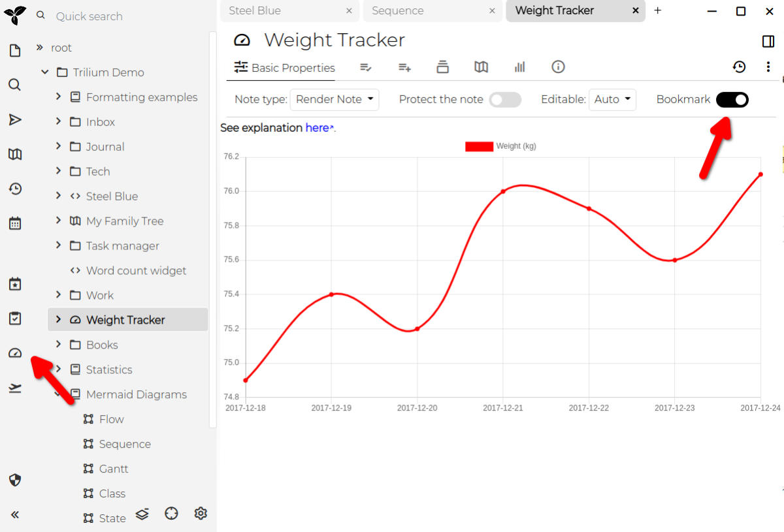Select the Basic Properties ribbon tab
Screen dimensions: 784x532
pyautogui.click(x=284, y=68)
